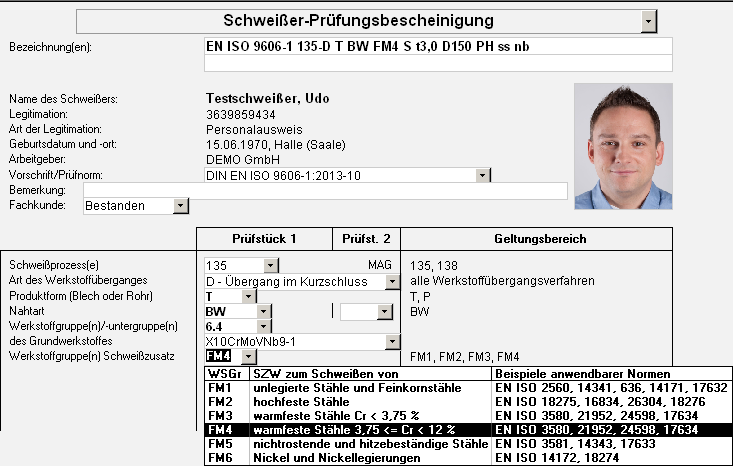Open the Schweißer-Prüfungsbescheinigung title dropdown
Viewport: 733px width, 466px height.
(649, 20)
